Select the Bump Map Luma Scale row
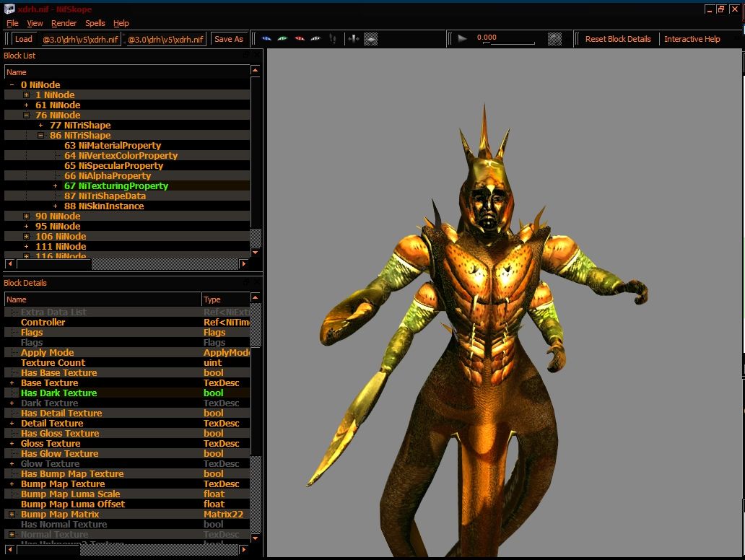745x560 pixels. click(x=127, y=494)
